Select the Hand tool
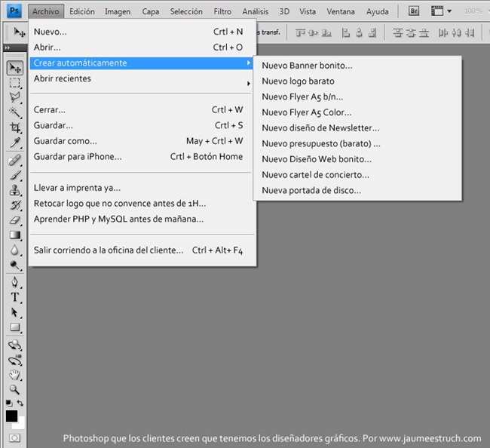 (x=14, y=375)
